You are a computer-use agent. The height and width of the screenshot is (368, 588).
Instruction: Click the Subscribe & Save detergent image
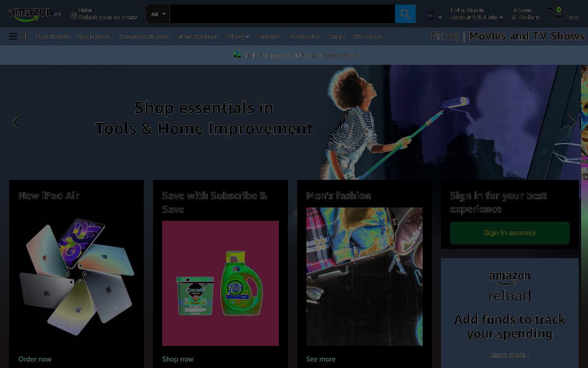[x=220, y=283]
